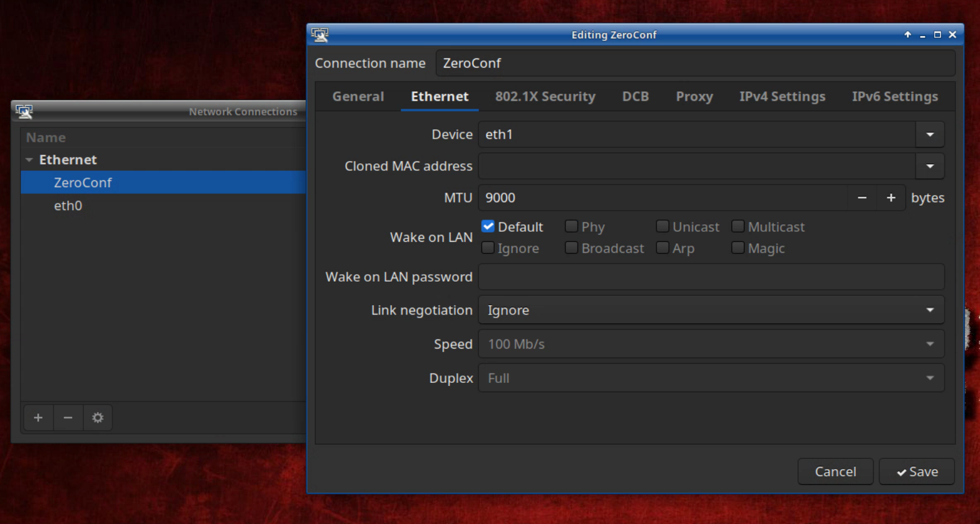Viewport: 980px width, 524px height.
Task: Expand the Cloned MAC address dropdown
Action: [930, 166]
